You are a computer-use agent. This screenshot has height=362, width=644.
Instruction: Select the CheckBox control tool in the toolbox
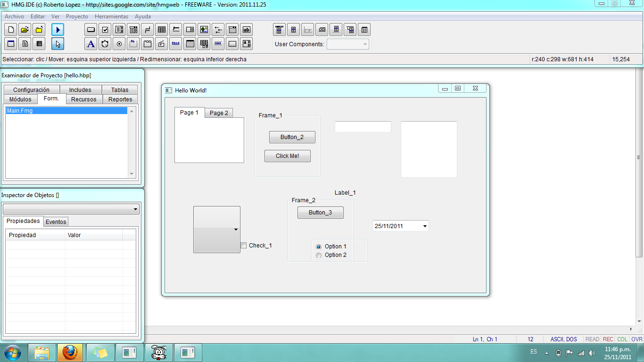105,29
